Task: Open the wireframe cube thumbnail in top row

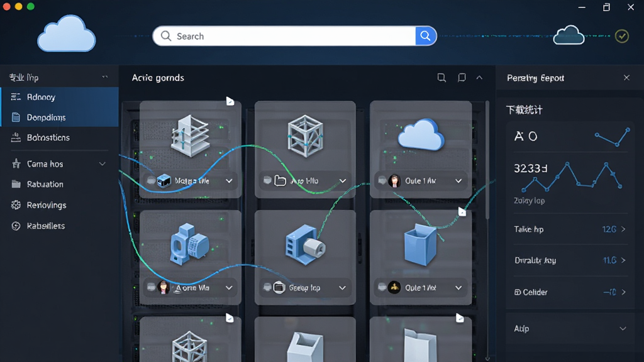Action: (x=305, y=136)
